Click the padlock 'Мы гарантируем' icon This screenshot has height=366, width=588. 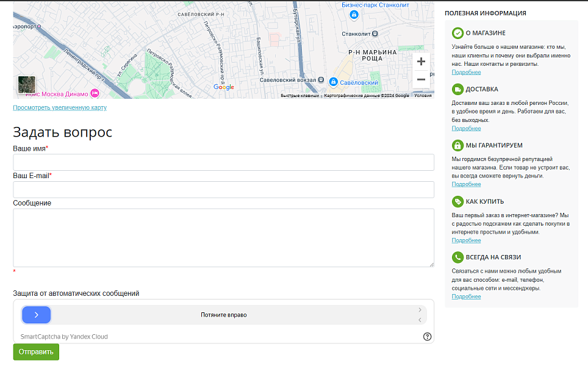pos(457,145)
